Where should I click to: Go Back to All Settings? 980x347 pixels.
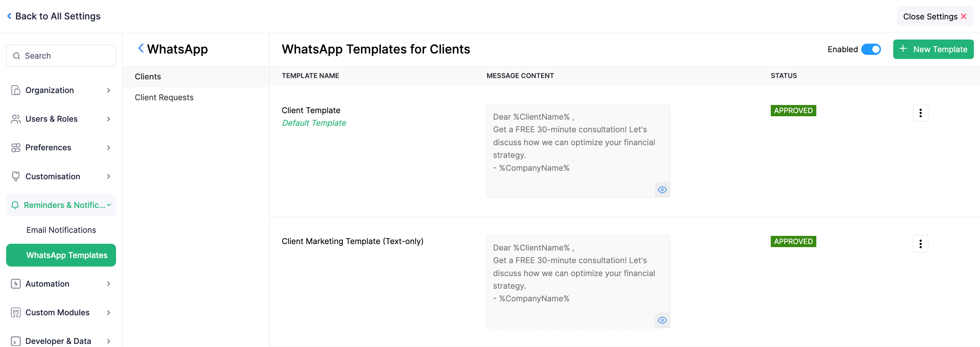click(x=54, y=16)
